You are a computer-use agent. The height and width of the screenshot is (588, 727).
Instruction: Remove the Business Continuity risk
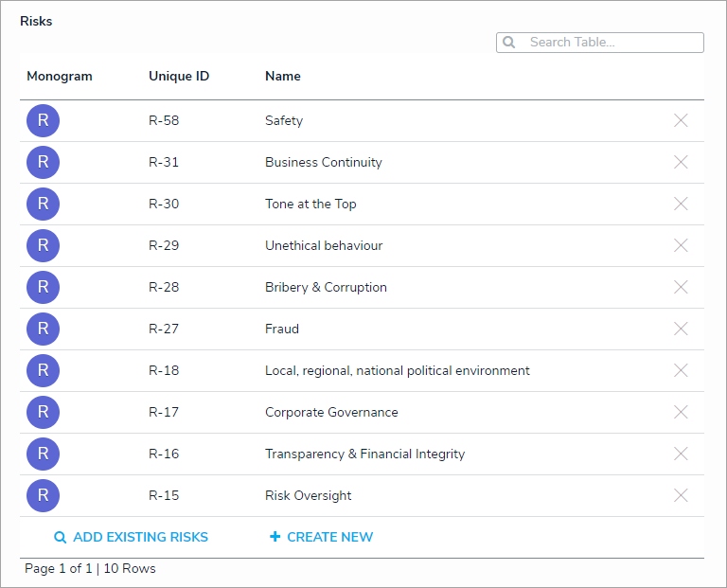pos(680,162)
